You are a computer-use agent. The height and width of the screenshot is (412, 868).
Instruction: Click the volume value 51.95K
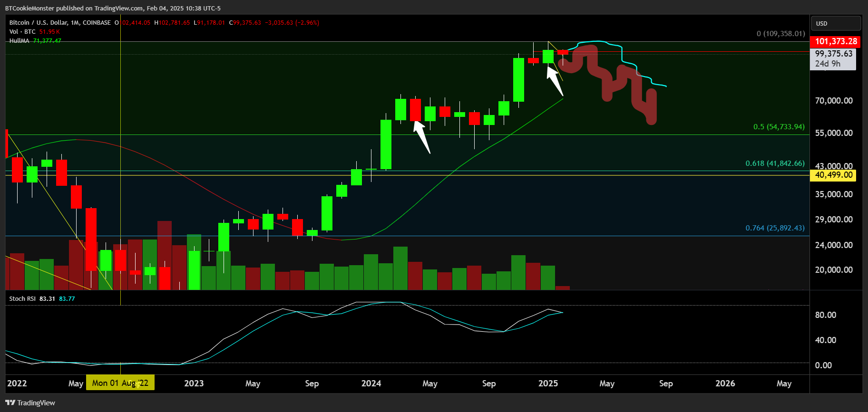[x=49, y=31]
